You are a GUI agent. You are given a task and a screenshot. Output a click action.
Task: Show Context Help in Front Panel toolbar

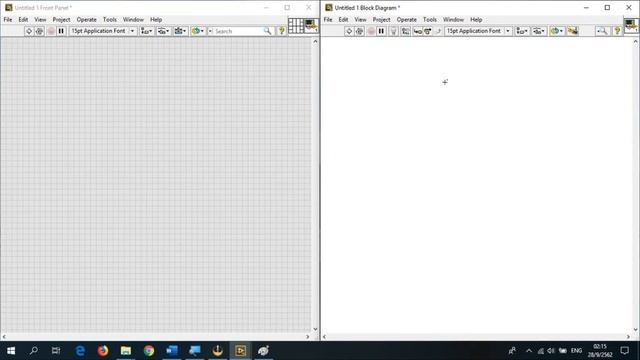281,31
